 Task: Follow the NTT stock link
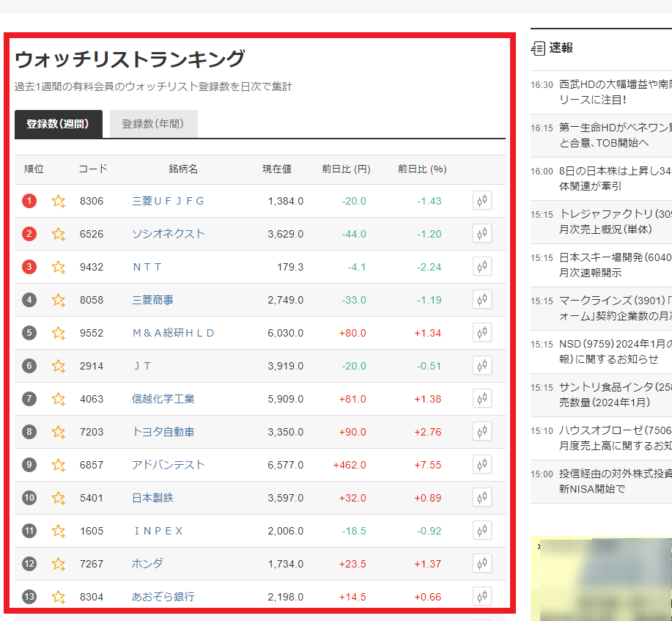[x=147, y=267]
